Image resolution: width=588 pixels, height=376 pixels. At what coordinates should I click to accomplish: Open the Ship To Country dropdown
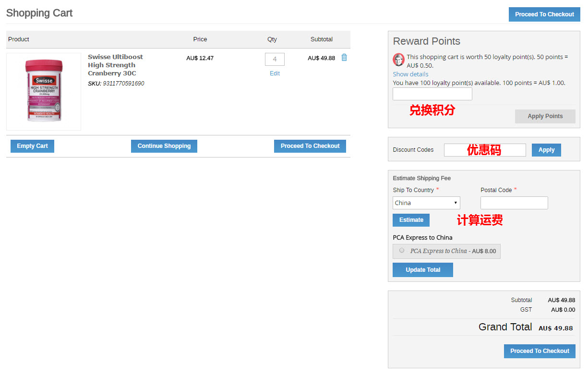pos(426,203)
